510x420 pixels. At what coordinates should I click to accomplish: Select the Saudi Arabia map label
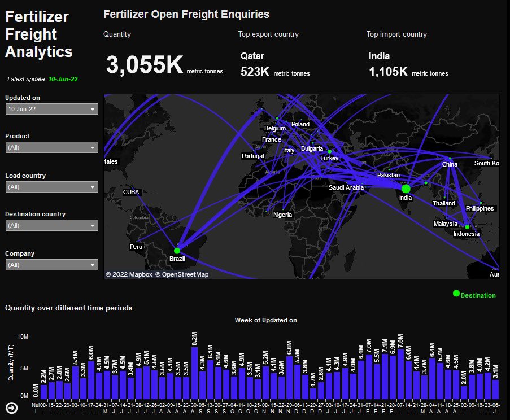(x=346, y=187)
